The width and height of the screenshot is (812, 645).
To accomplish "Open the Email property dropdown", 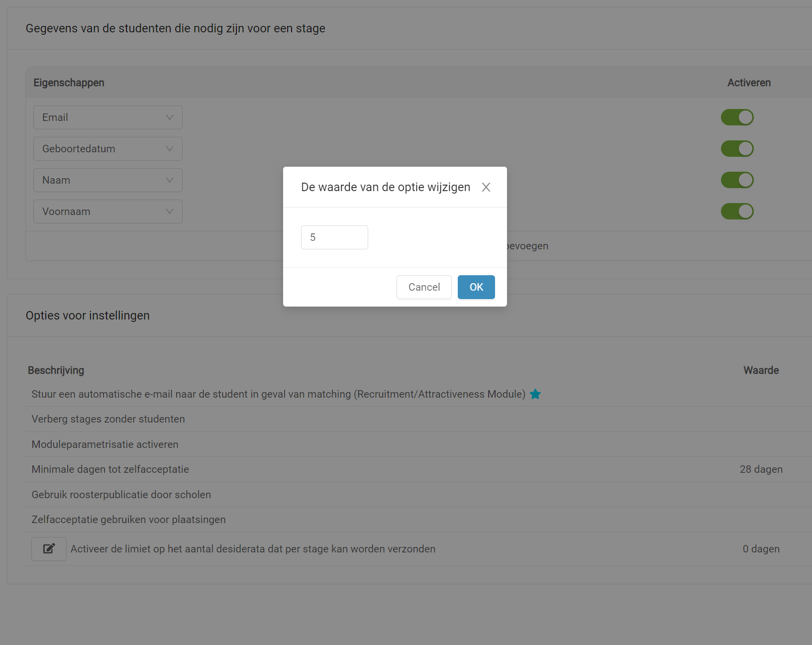I will click(108, 117).
